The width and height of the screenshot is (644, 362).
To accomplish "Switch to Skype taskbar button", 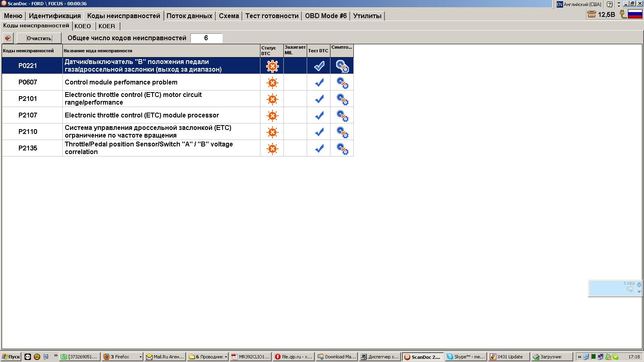I will click(466, 357).
